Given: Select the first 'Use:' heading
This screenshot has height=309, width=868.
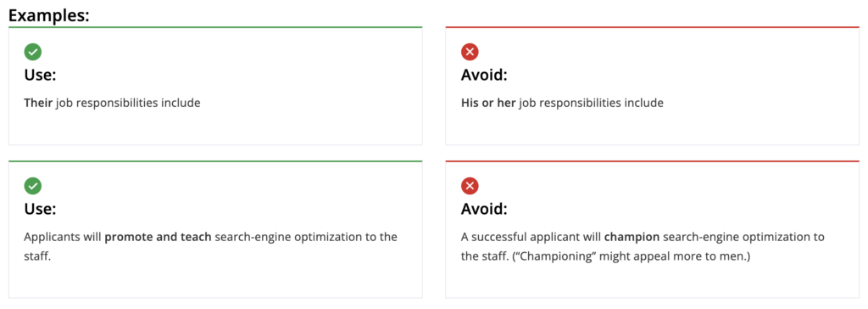Looking at the screenshot, I should pos(41,75).
